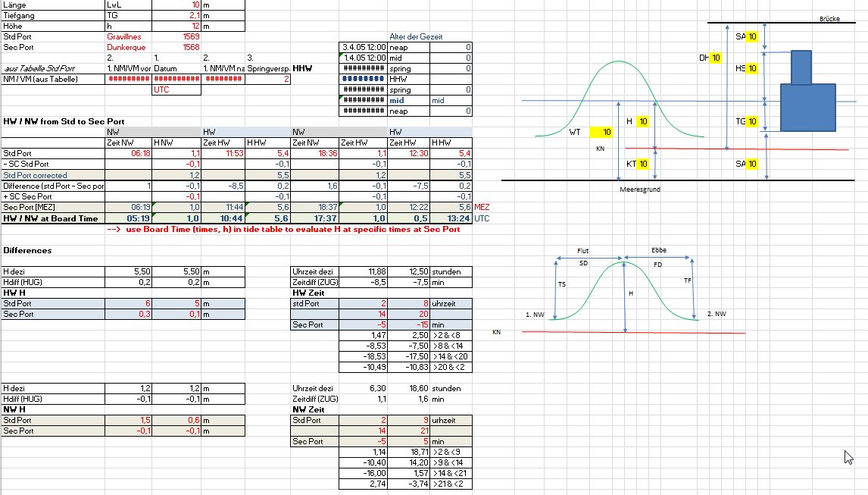Viewport: 868px width, 495px height.
Task: Click the Std Port first NW time 06:18
Action: click(129, 153)
